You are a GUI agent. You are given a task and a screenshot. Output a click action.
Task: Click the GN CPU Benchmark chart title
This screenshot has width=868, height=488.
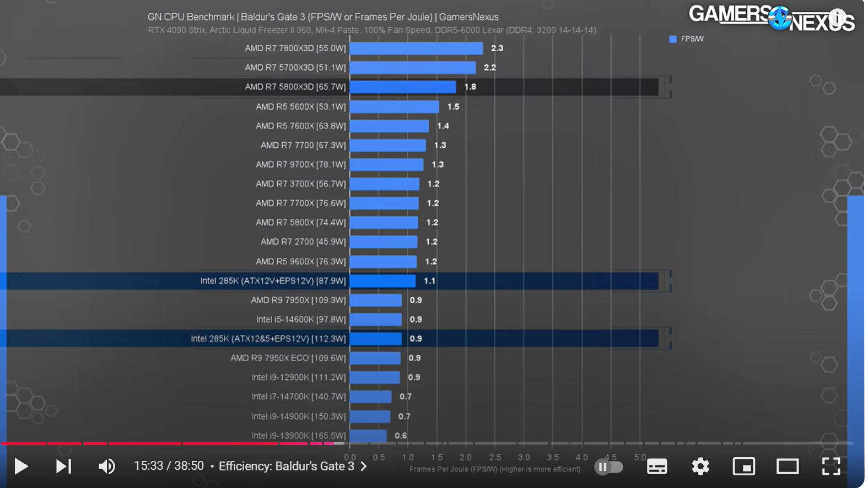[323, 17]
